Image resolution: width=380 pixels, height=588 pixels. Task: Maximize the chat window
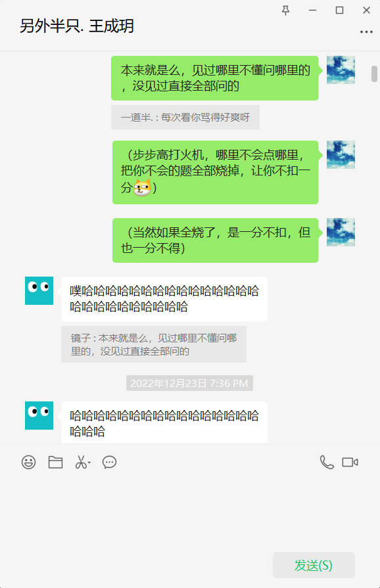[x=339, y=10]
